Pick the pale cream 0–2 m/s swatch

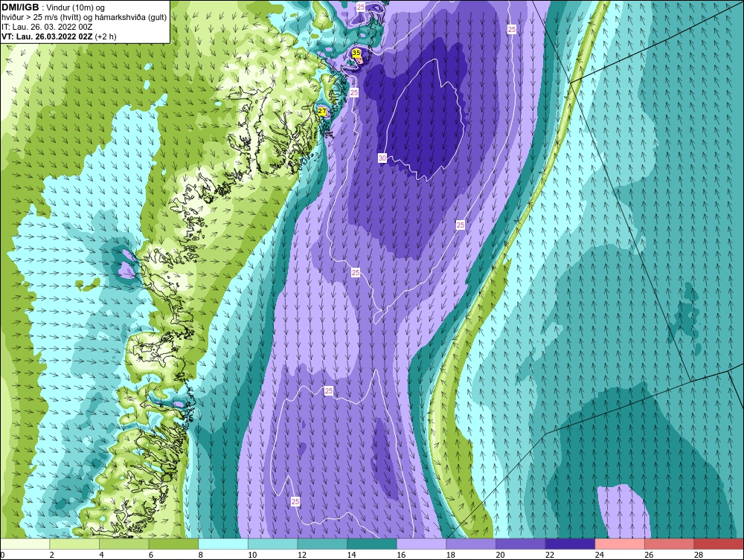coord(25,544)
